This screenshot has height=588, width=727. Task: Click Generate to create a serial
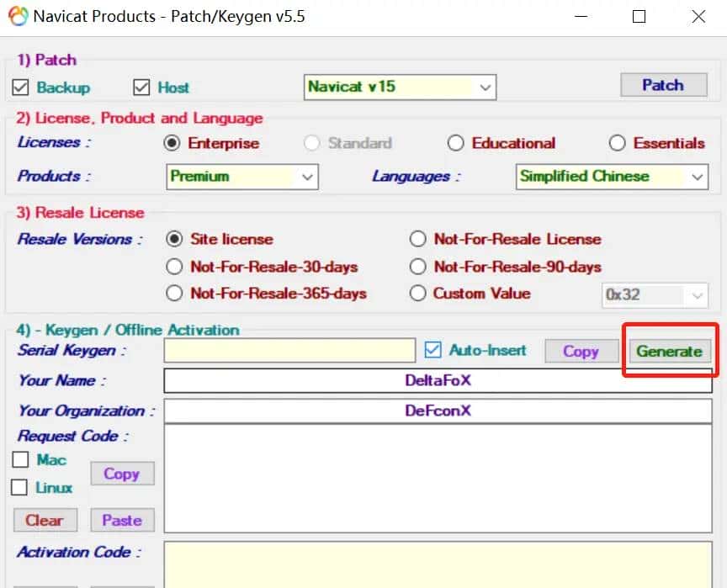tap(670, 351)
